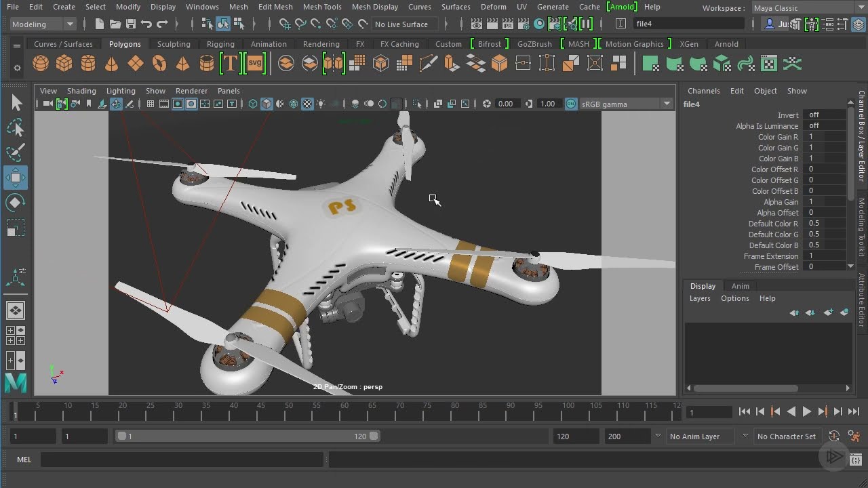The image size is (868, 488).
Task: Click the Mirror shelf icon
Action: (333, 64)
